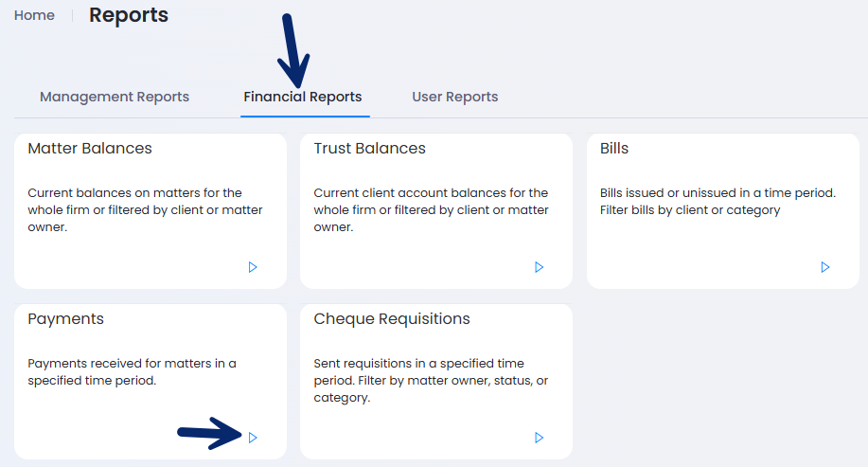Click the Trust Balances description text
Image resolution: width=868 pixels, height=467 pixels.
coord(432,210)
